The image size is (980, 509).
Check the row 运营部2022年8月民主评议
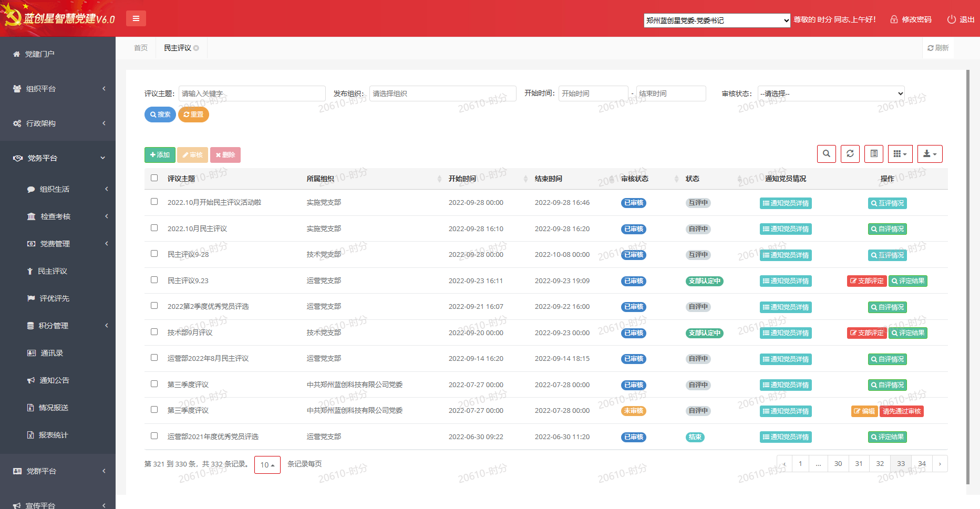point(154,358)
